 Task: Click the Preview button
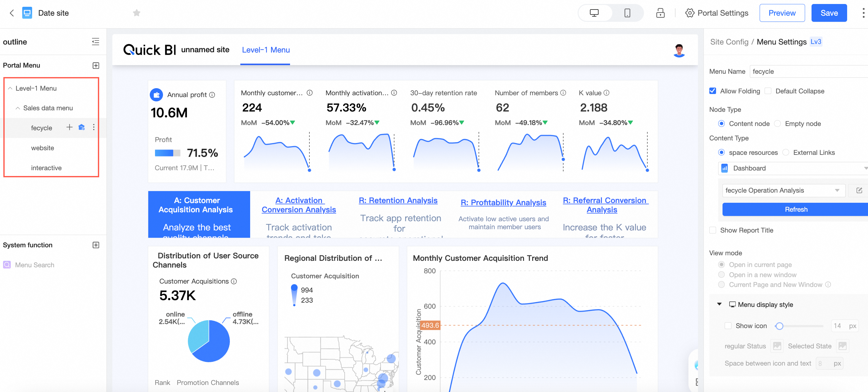(782, 13)
